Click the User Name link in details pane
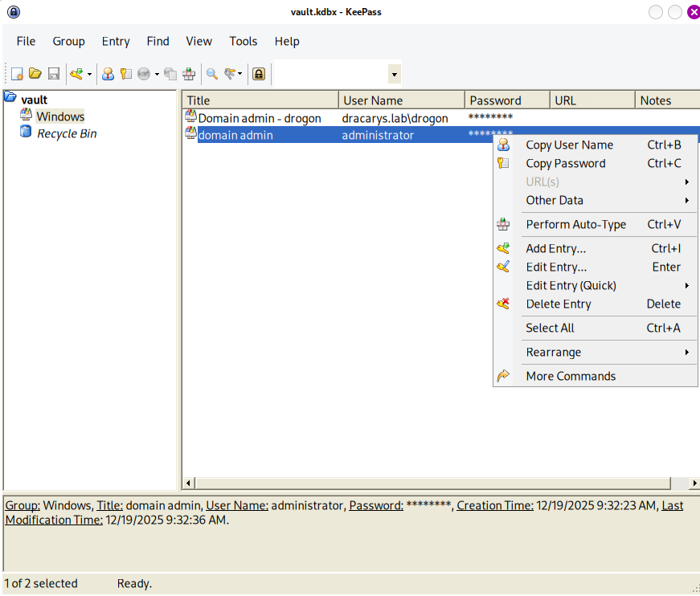The width and height of the screenshot is (700, 596). (237, 505)
